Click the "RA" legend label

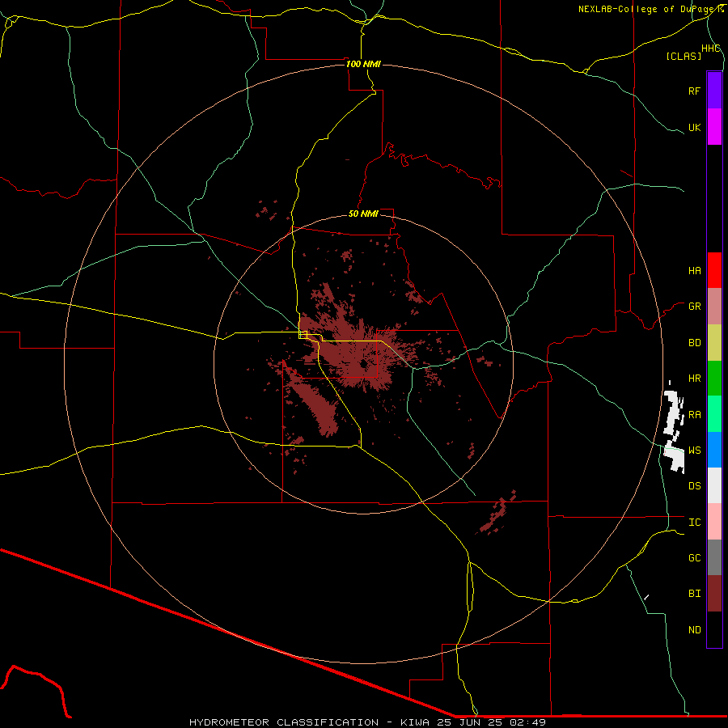click(x=695, y=415)
